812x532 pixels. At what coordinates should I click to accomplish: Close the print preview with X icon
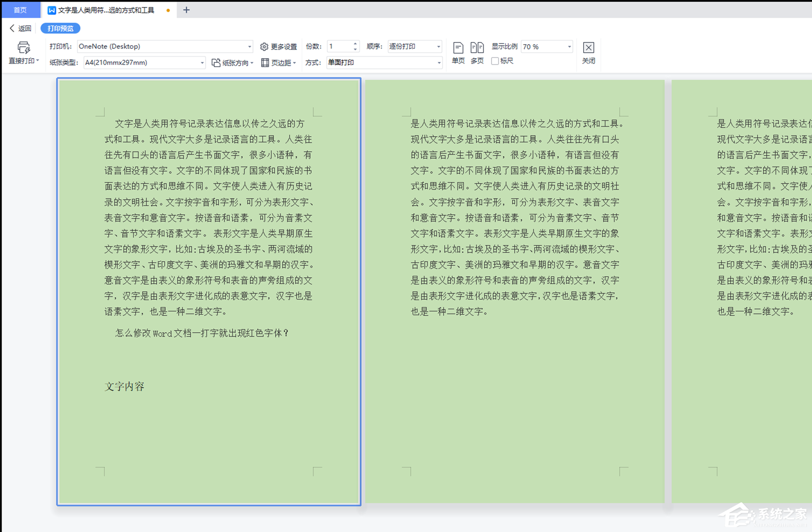(x=589, y=47)
